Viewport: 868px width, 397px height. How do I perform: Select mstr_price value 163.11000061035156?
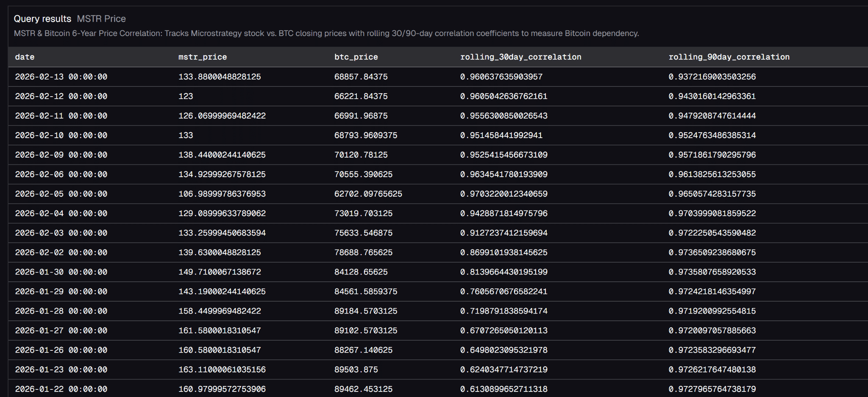point(222,369)
